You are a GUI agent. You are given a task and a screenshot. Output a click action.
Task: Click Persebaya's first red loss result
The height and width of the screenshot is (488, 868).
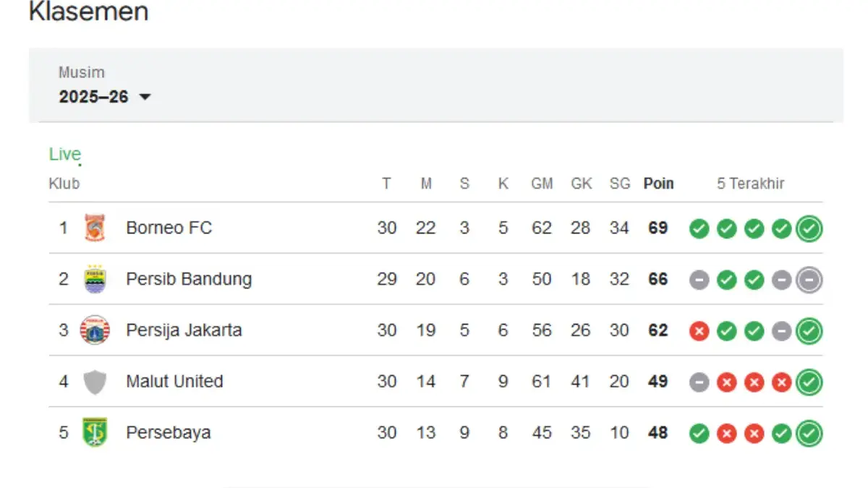coord(726,434)
